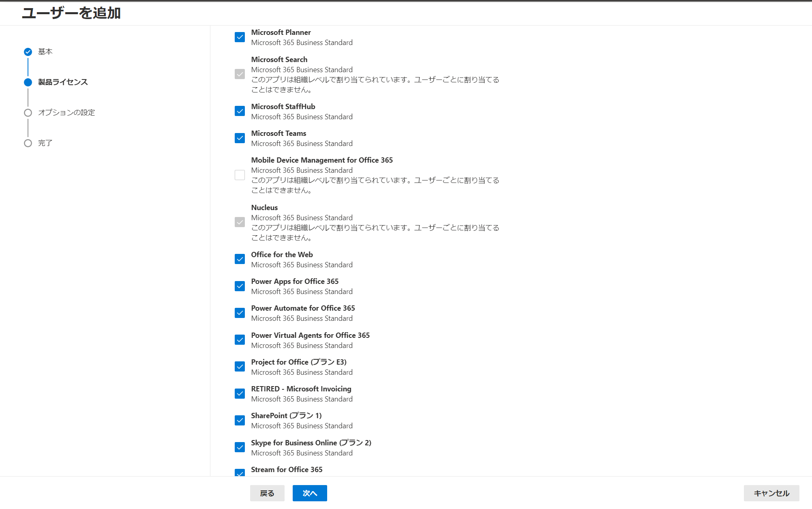
Task: Click the empty circle beside オプションの設定
Action: (x=28, y=113)
